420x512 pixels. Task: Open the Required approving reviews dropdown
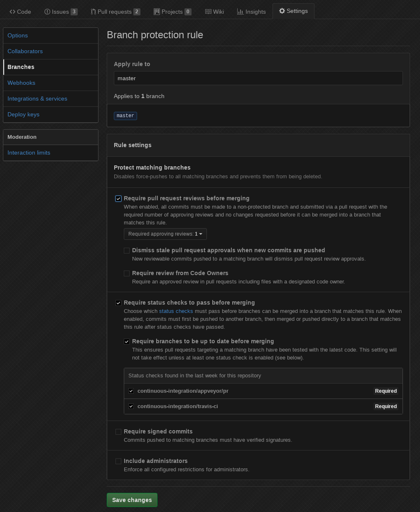pyautogui.click(x=165, y=234)
